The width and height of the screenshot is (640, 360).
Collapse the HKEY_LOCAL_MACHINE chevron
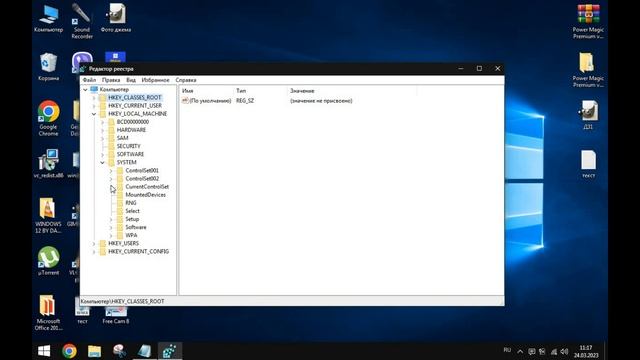(94, 114)
